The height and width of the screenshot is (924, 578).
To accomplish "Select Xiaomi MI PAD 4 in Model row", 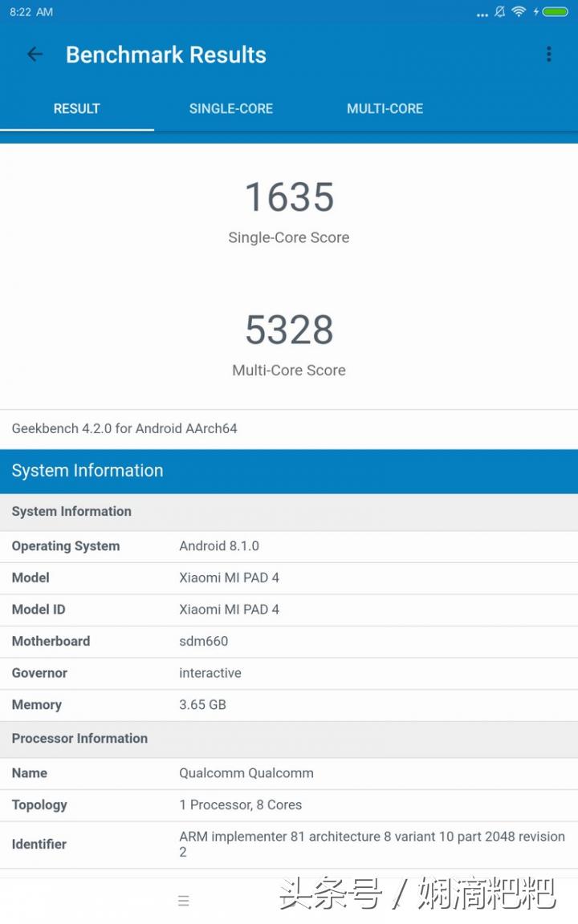I will 229,577.
